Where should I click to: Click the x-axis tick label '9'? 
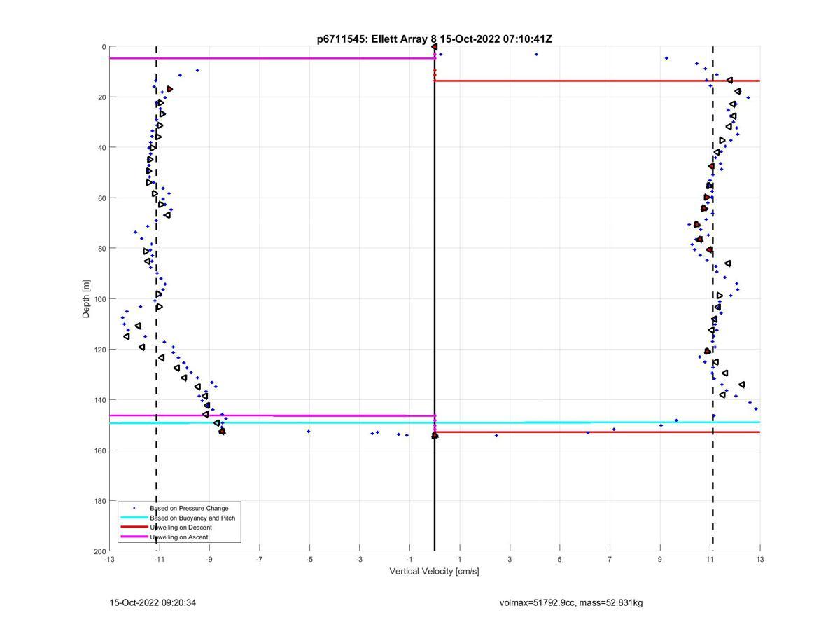click(x=660, y=559)
